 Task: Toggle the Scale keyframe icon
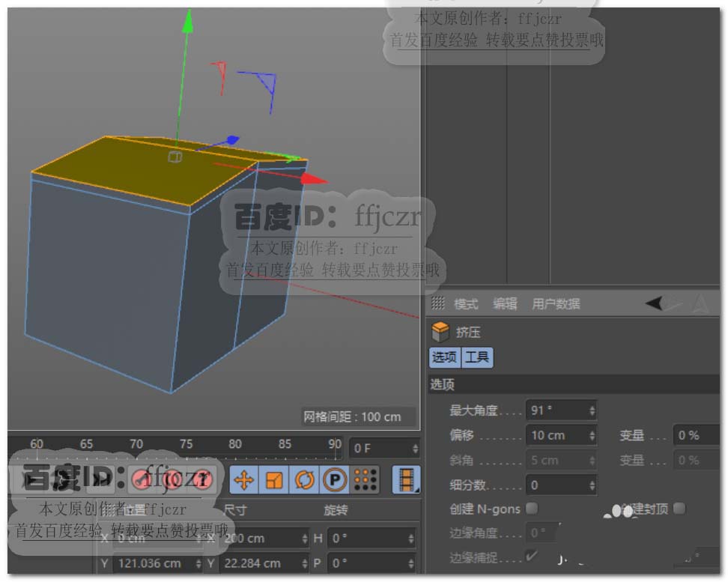click(x=274, y=480)
